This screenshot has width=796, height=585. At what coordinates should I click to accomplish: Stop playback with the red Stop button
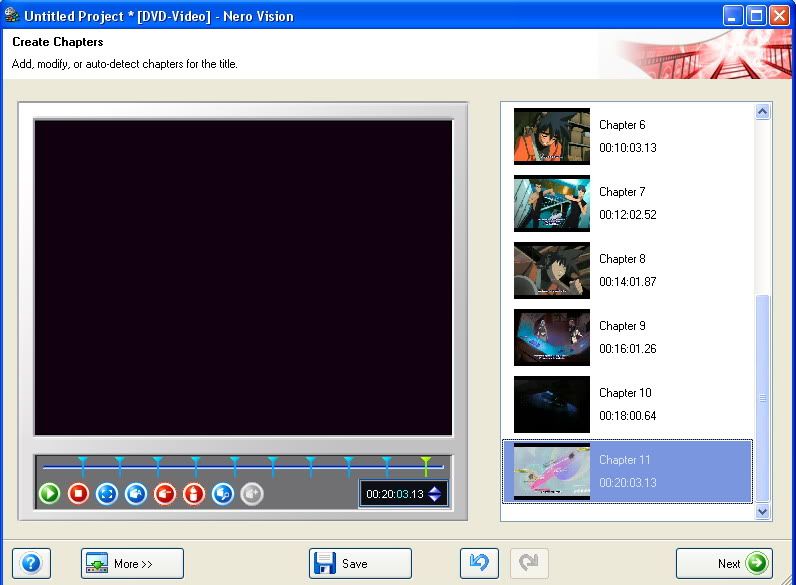pos(78,493)
